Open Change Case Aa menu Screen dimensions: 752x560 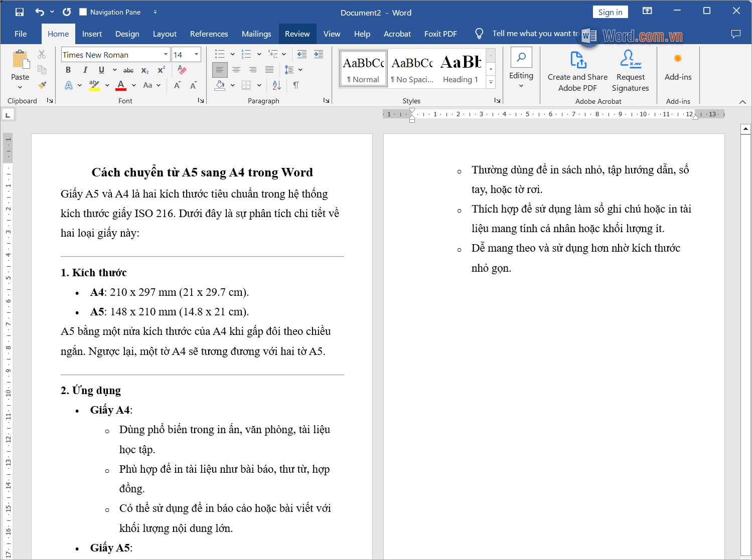(148, 85)
